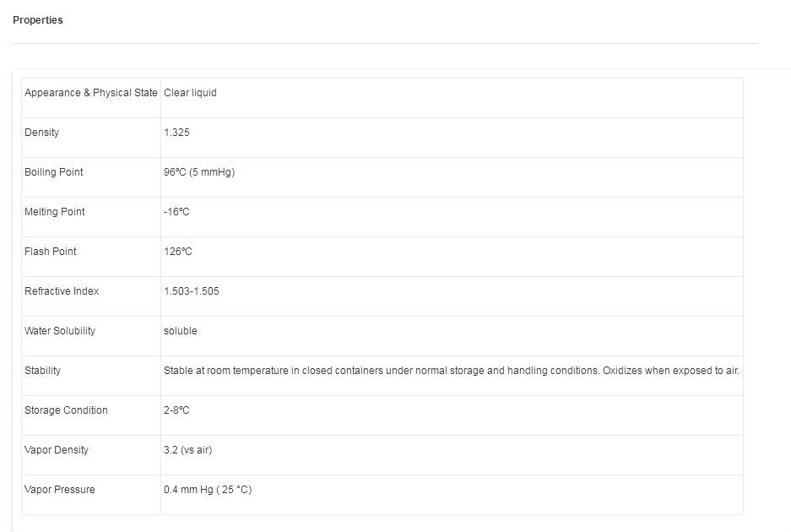Click the Melting Point label
791x532 pixels.
(x=55, y=212)
